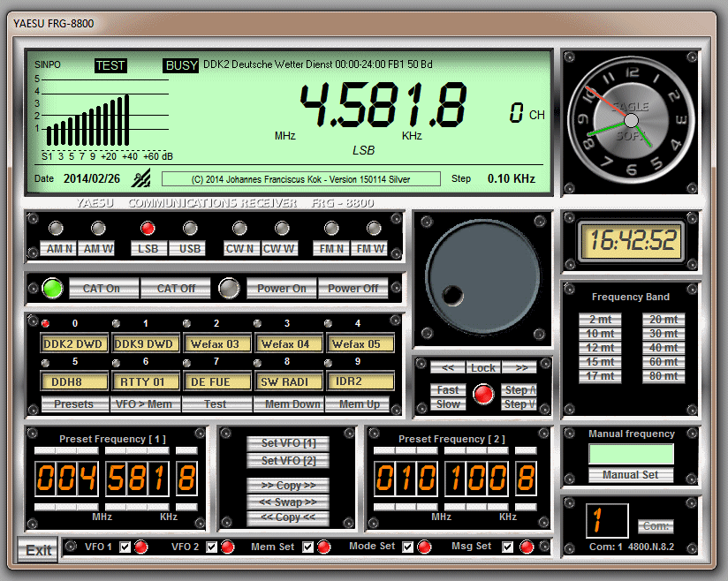728x581 pixels.
Task: Select the 80 mt frequency band
Action: click(x=664, y=376)
